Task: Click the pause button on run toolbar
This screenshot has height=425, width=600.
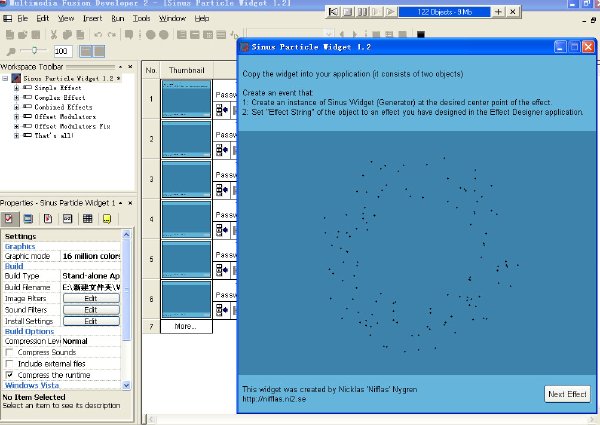Action: pyautogui.click(x=362, y=12)
